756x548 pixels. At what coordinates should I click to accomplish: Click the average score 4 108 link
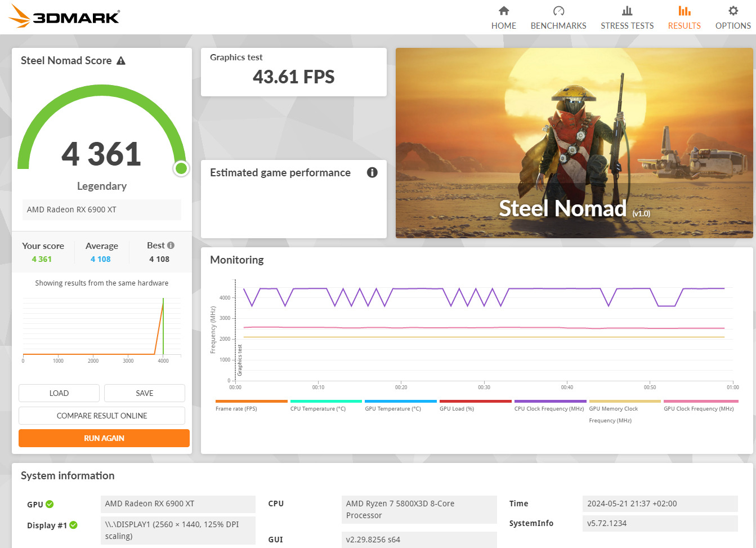pyautogui.click(x=101, y=259)
